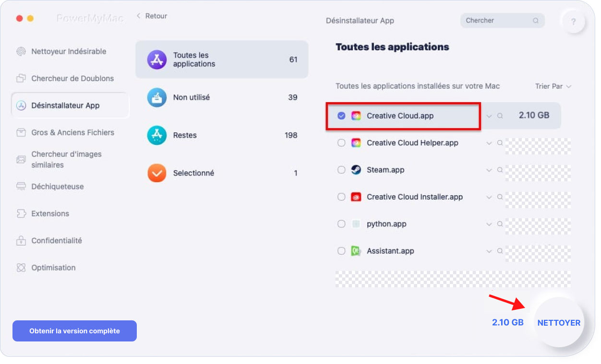Image resolution: width=601 pixels, height=364 pixels.
Task: Click the Gros & Anciens Fichiers icon
Action: pos(21,132)
